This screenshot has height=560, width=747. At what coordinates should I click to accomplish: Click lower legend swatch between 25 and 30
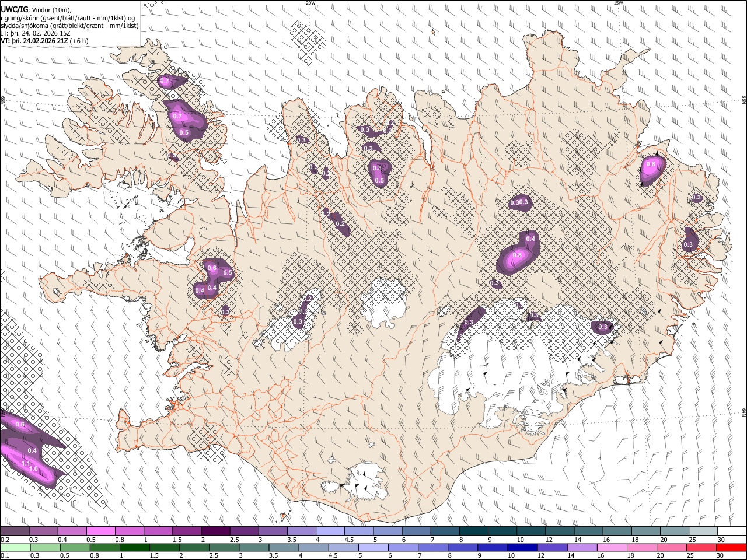click(x=701, y=547)
